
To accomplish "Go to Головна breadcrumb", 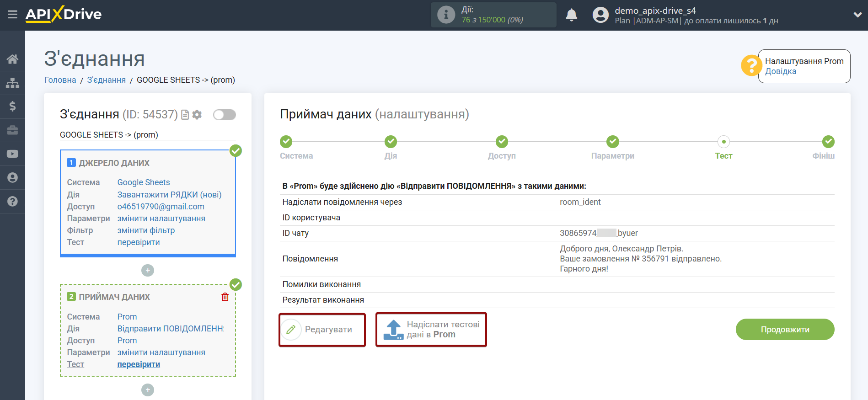I will pos(60,80).
